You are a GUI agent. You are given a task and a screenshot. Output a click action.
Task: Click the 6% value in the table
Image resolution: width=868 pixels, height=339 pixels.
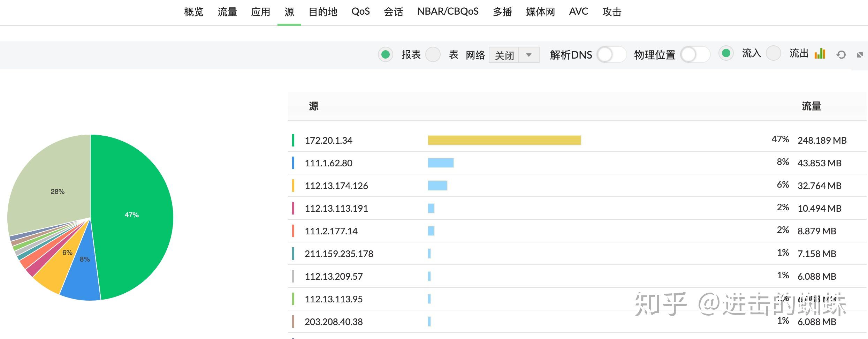point(783,184)
